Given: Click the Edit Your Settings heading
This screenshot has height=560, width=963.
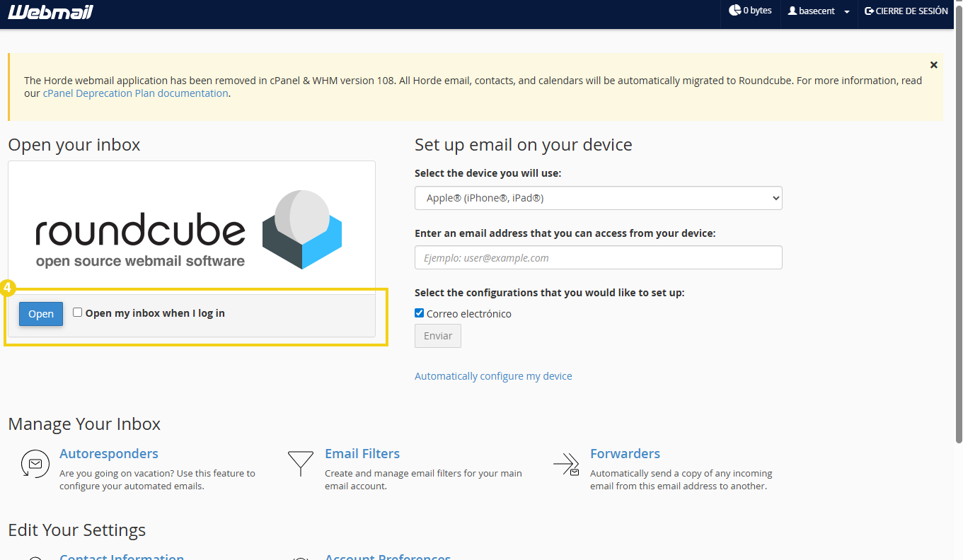Looking at the screenshot, I should click(77, 530).
